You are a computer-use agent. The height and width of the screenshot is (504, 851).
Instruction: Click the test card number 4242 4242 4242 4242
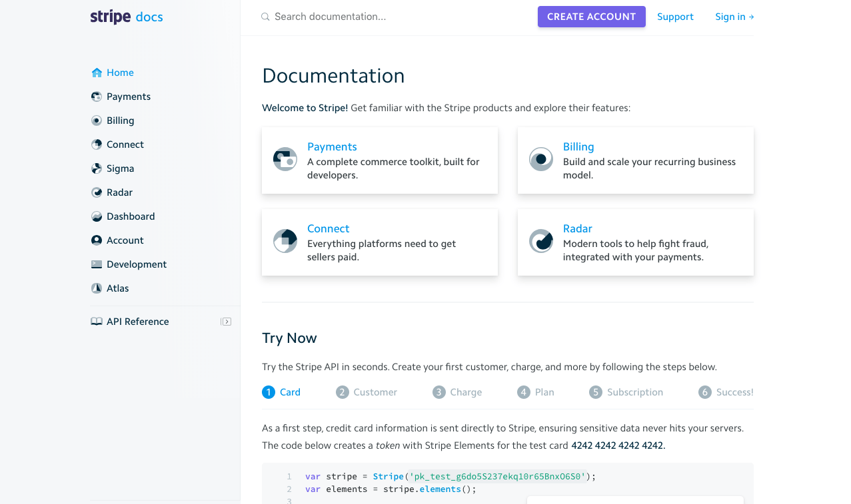[618, 445]
